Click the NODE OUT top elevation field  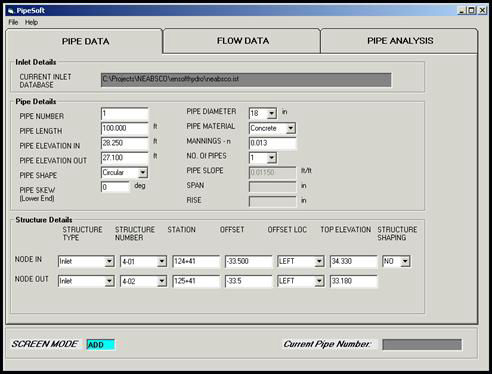pyautogui.click(x=353, y=281)
